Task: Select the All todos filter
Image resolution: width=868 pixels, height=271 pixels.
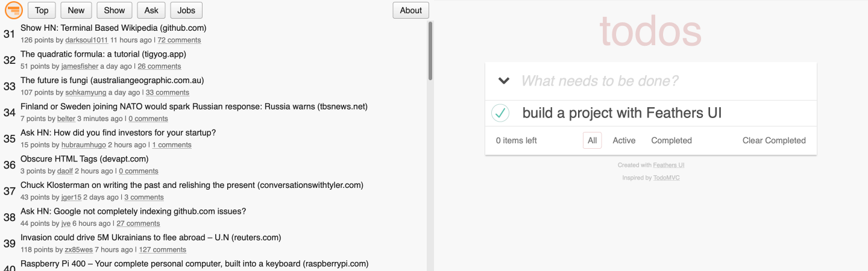Action: click(x=592, y=140)
